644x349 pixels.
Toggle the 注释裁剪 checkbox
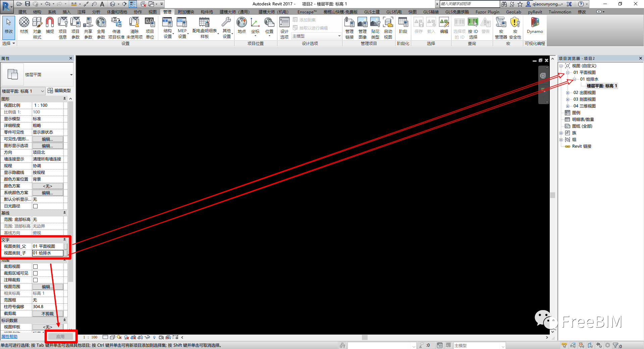click(x=35, y=280)
